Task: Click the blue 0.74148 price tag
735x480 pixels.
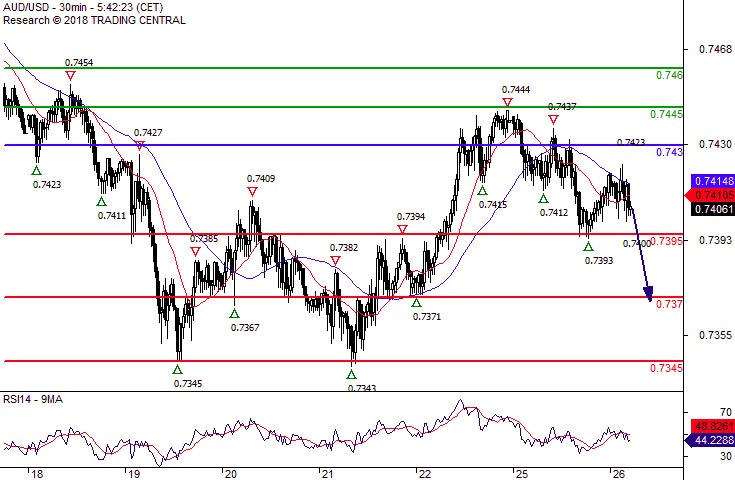Action: tap(713, 181)
